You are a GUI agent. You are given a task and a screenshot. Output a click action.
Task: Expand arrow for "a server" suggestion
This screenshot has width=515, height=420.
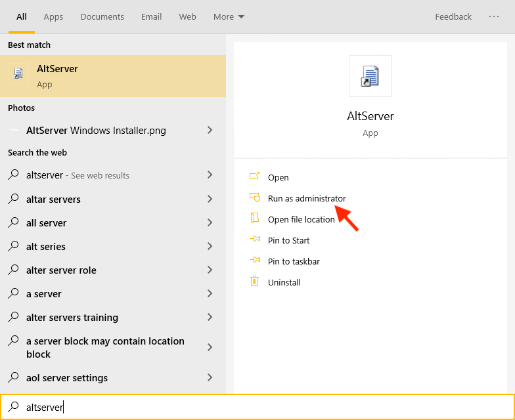pyautogui.click(x=210, y=293)
